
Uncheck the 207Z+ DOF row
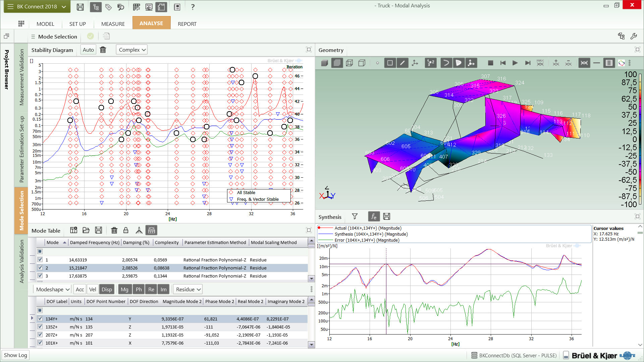40,335
